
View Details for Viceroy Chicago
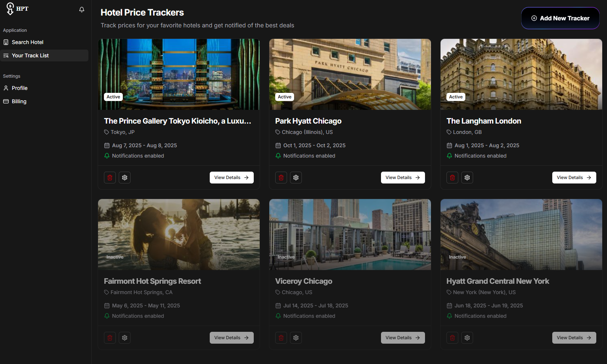coord(403,338)
